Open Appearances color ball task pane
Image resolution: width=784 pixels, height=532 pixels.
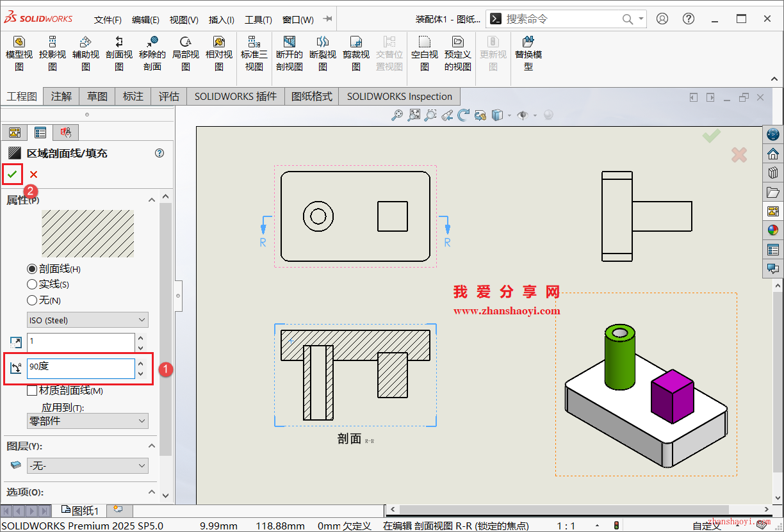[773, 230]
